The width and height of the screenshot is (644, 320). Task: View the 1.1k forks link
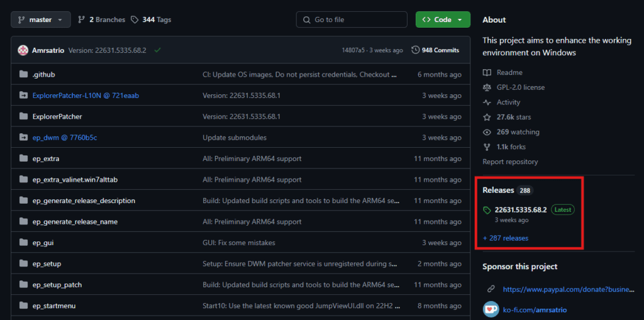[x=511, y=146]
